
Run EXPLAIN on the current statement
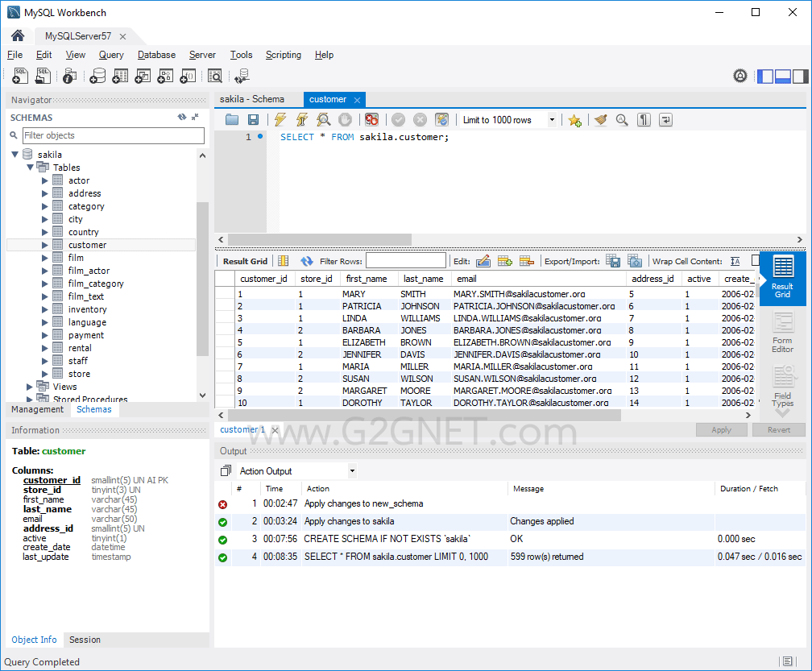tap(324, 120)
